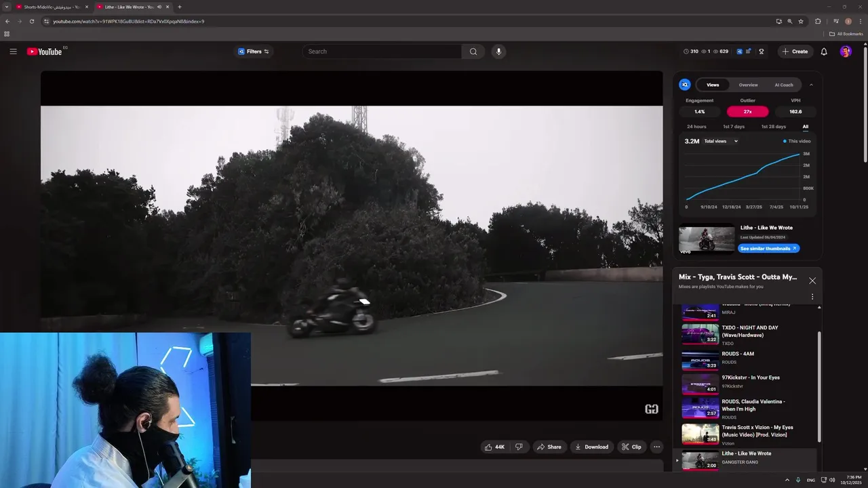Open the zoom magnifier in the address bar

click(x=790, y=21)
